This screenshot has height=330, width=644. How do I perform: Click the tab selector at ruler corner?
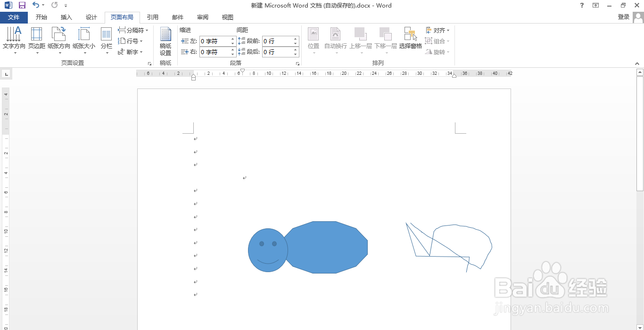point(6,74)
